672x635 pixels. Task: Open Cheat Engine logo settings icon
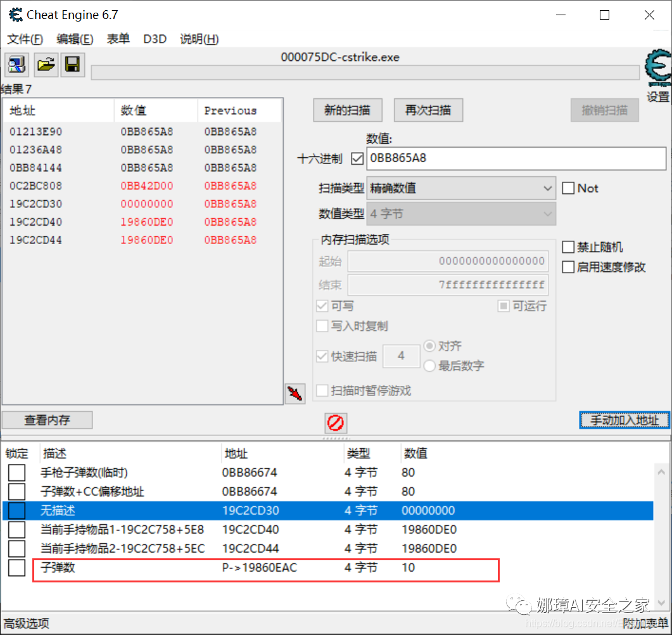(x=658, y=68)
